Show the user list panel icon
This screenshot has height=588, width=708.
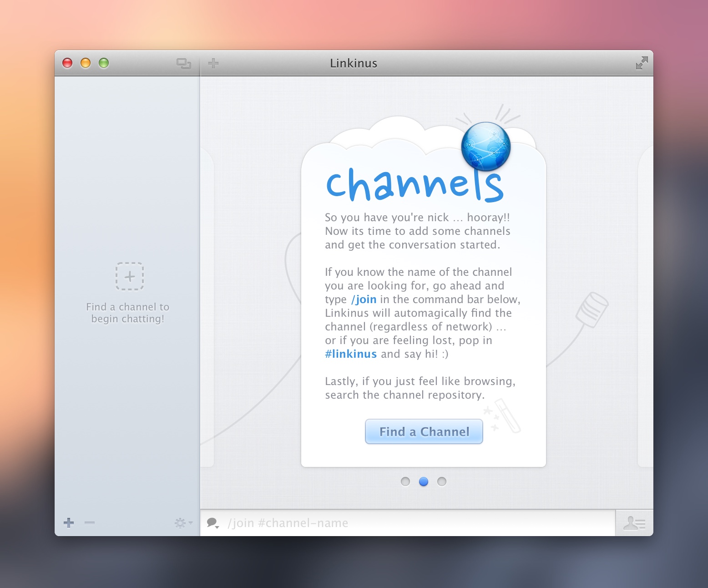pos(634,523)
